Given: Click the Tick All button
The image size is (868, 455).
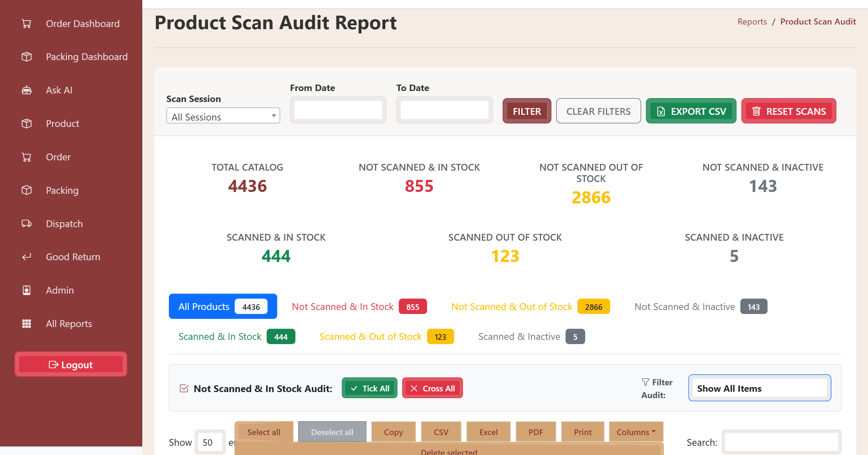Looking at the screenshot, I should tap(369, 388).
